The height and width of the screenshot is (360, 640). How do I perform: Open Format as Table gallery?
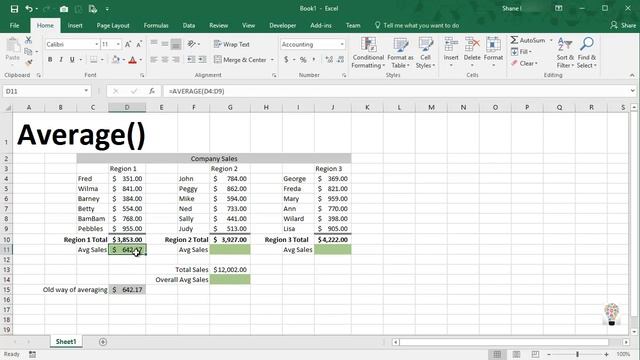pos(400,53)
